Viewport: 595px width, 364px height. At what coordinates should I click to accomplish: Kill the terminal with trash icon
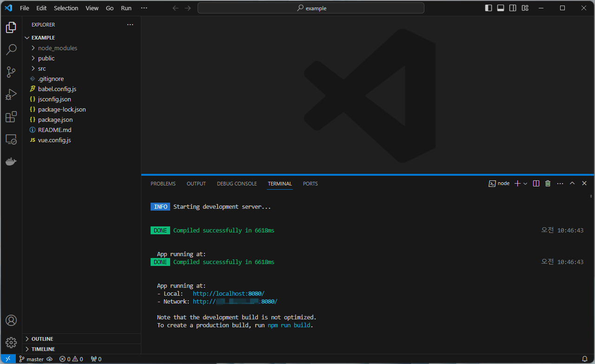pos(548,184)
